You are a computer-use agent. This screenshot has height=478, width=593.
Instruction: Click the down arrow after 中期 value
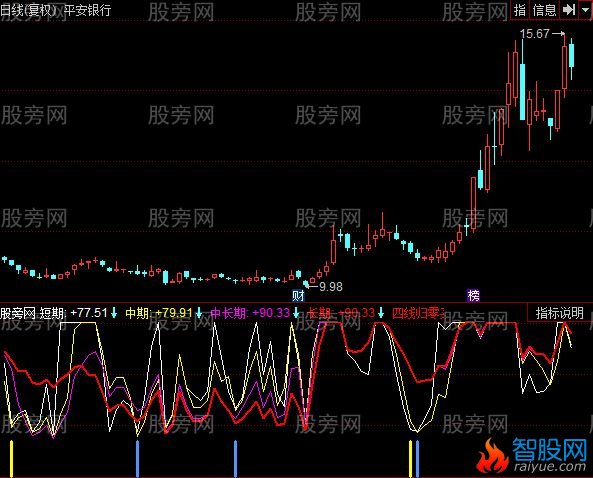(x=199, y=313)
